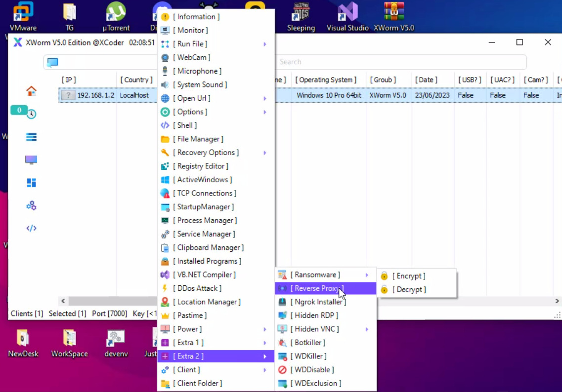
Task: Open Installed Programs from the menu
Action: 216,261
